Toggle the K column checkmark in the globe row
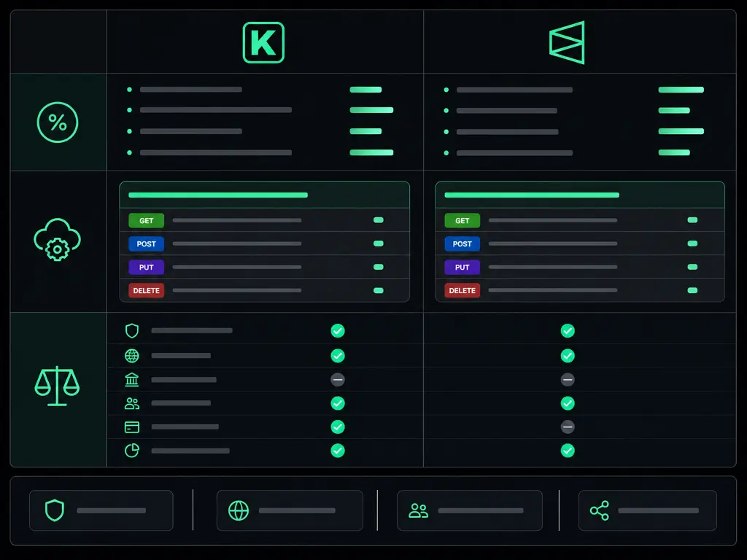The image size is (747, 560). point(338,356)
